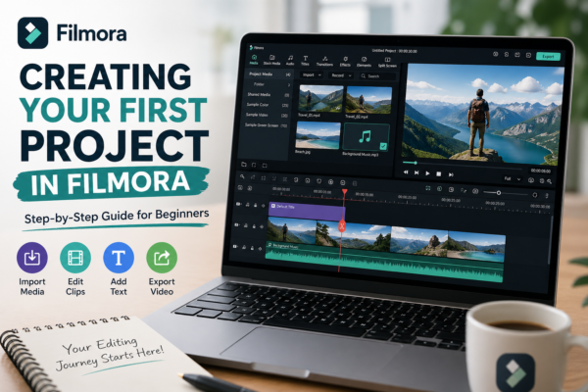Skip forward with the next-frame button
This screenshot has width=588, height=392.
click(451, 174)
